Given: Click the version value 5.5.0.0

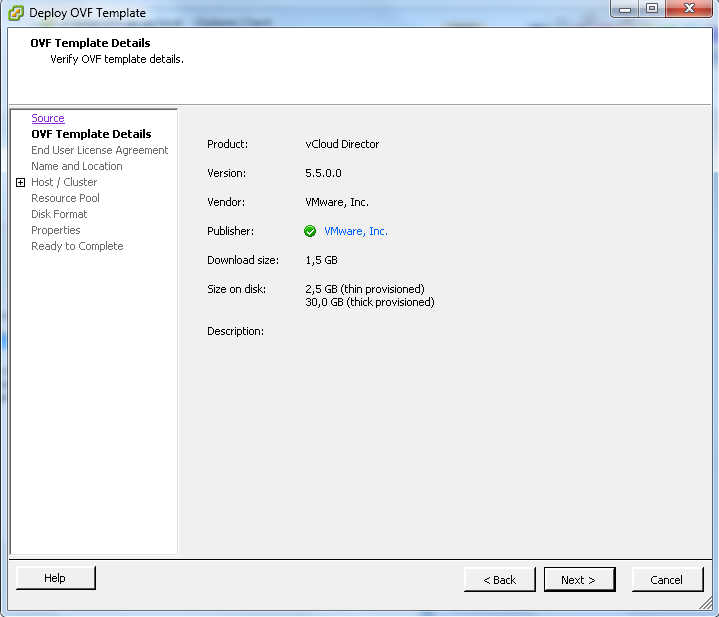Looking at the screenshot, I should [x=323, y=173].
